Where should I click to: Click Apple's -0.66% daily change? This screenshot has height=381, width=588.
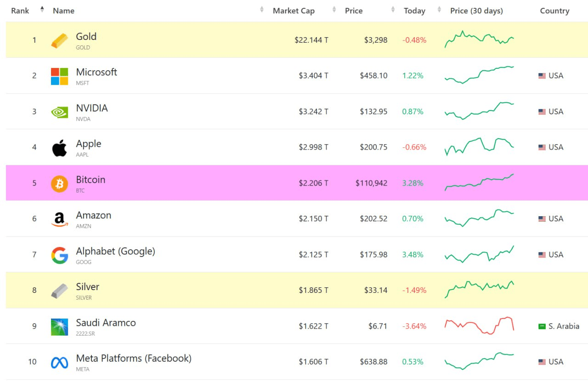coord(414,147)
